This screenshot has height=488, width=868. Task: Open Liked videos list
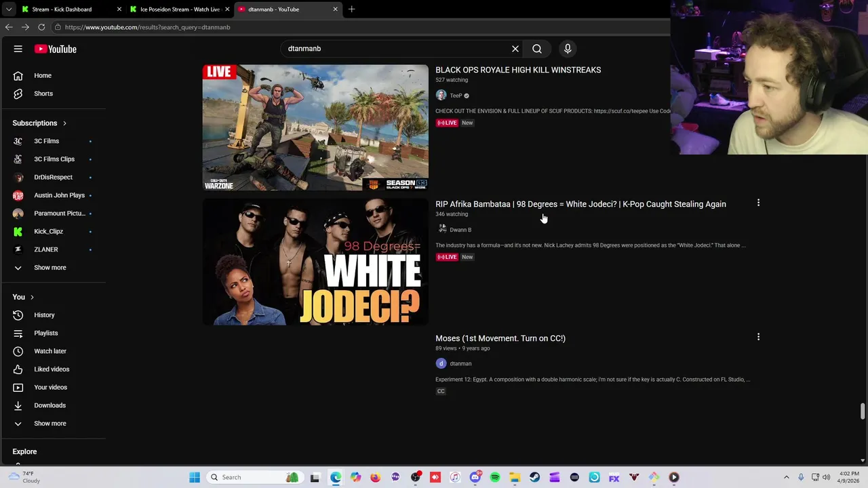53,369
